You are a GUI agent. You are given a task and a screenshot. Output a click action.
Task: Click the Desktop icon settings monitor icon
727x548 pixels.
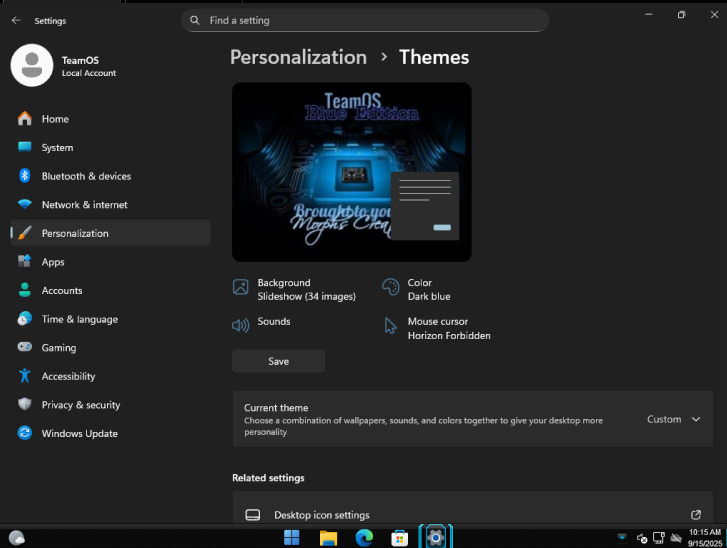tap(253, 515)
